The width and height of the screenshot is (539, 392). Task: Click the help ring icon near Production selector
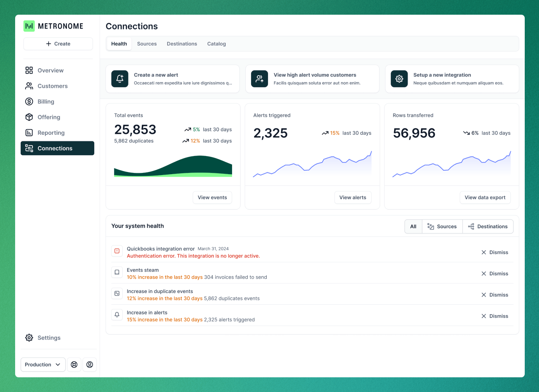(74, 364)
